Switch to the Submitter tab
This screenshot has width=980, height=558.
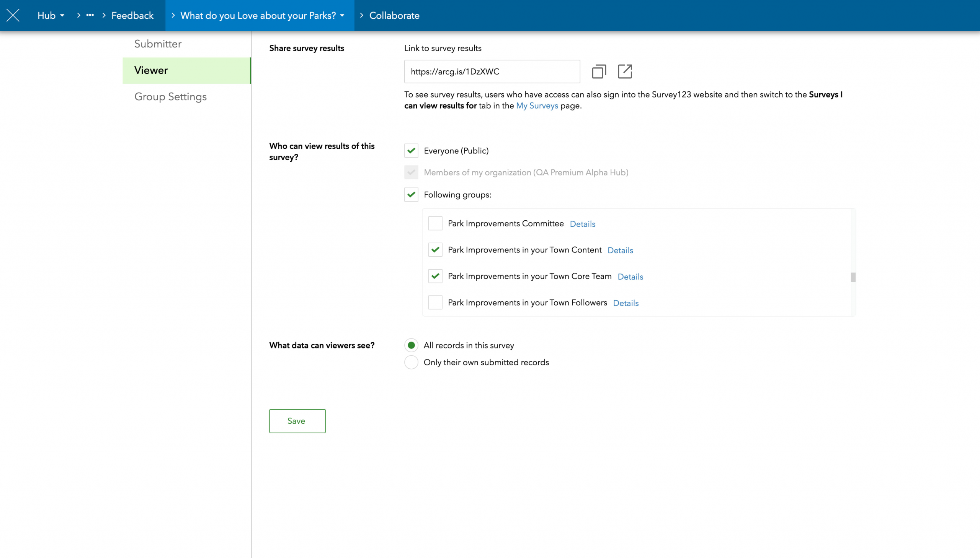coord(158,44)
